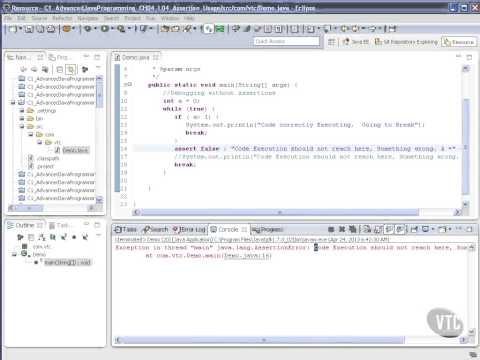Switch to the Search tab

(x=156, y=229)
